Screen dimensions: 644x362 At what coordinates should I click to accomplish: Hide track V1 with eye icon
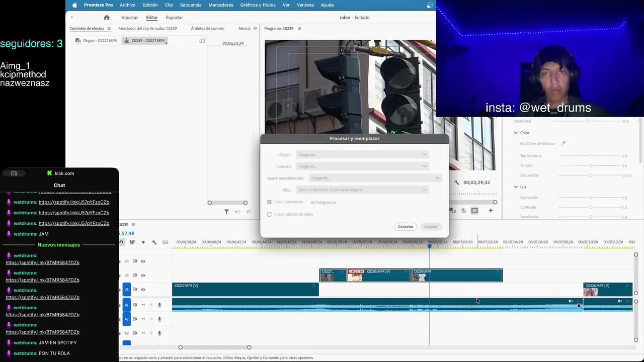[143, 290]
